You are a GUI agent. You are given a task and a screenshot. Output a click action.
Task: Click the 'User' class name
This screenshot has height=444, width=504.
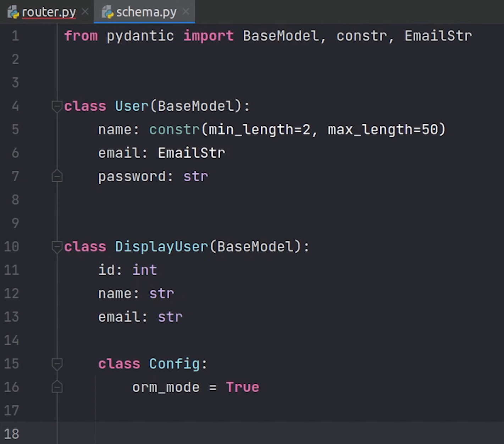(132, 106)
